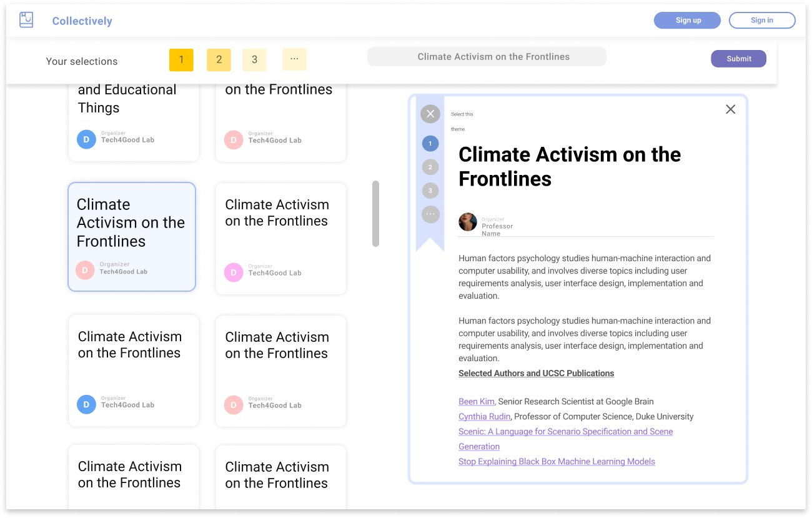The image size is (812, 518).
Task: Open selection slot 1 in Your selections
Action: [x=181, y=60]
